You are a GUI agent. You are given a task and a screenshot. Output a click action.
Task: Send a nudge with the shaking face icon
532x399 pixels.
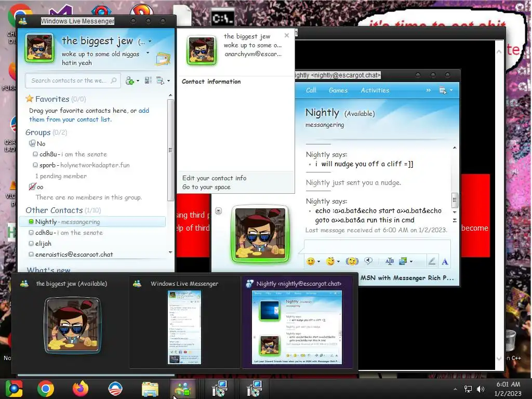(x=352, y=261)
